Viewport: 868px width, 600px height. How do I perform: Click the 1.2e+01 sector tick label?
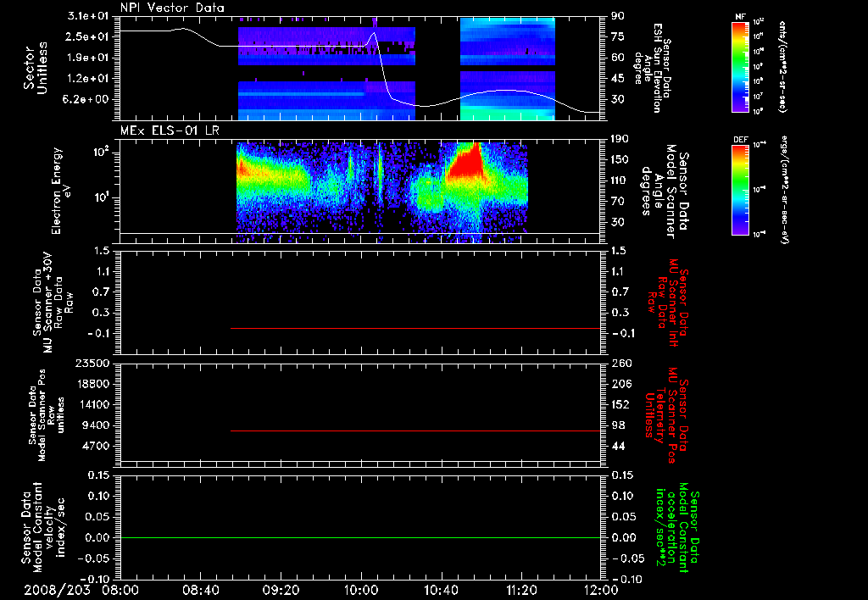[87, 79]
